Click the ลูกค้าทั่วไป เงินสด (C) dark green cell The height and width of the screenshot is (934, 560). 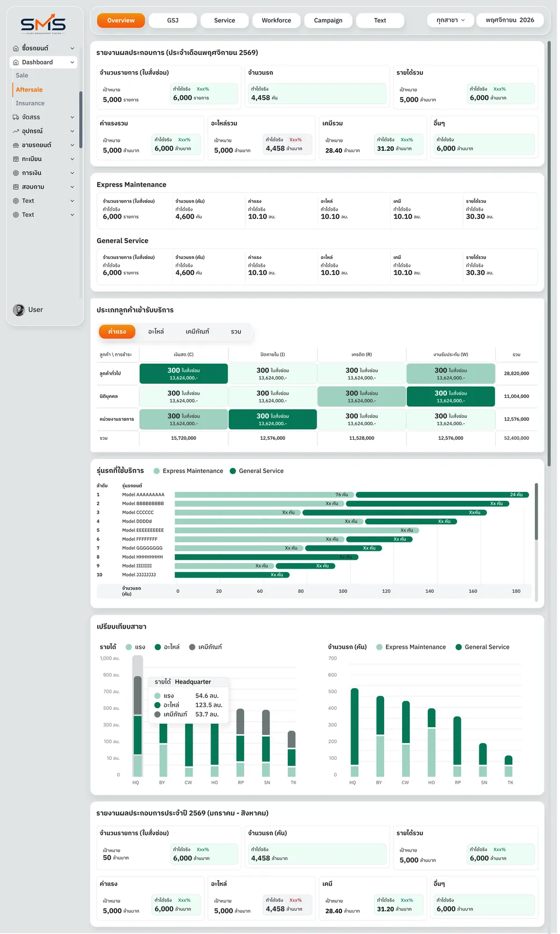(184, 374)
